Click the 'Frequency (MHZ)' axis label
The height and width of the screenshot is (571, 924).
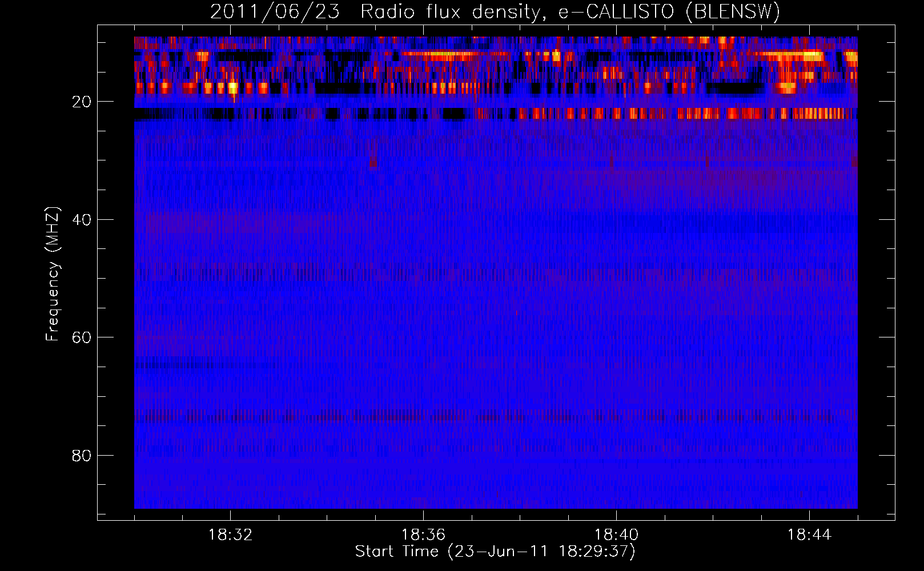pos(53,274)
